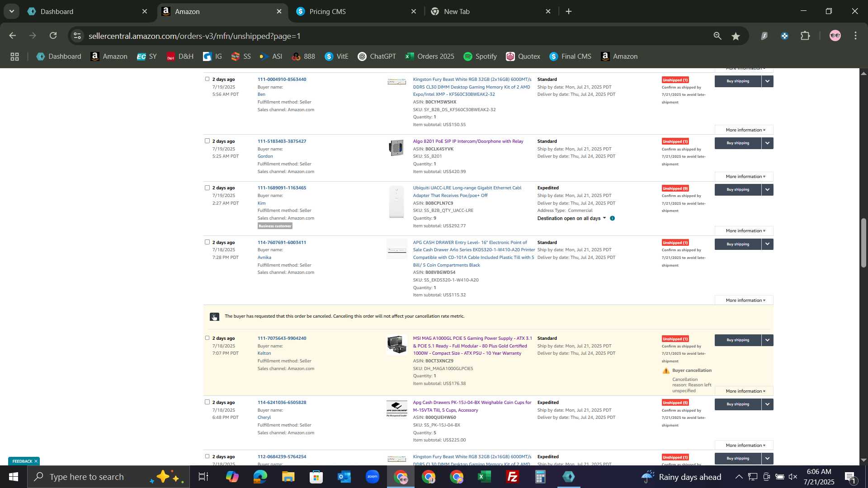The height and width of the screenshot is (488, 868).
Task: Close the Pricing CMS tab
Action: tap(414, 12)
